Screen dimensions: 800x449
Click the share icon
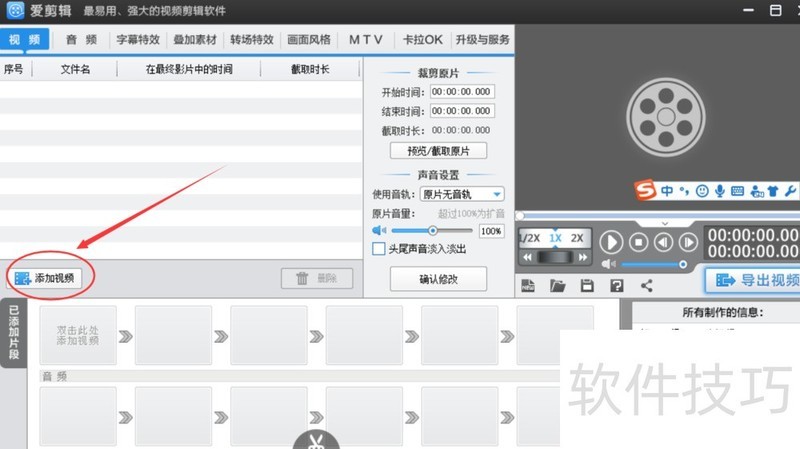pyautogui.click(x=646, y=286)
